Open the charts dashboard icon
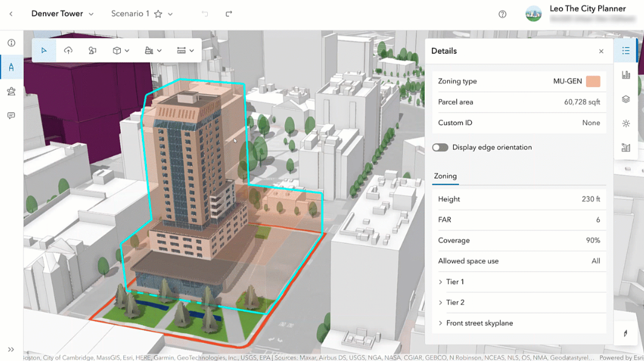This screenshot has height=361, width=644. (626, 75)
